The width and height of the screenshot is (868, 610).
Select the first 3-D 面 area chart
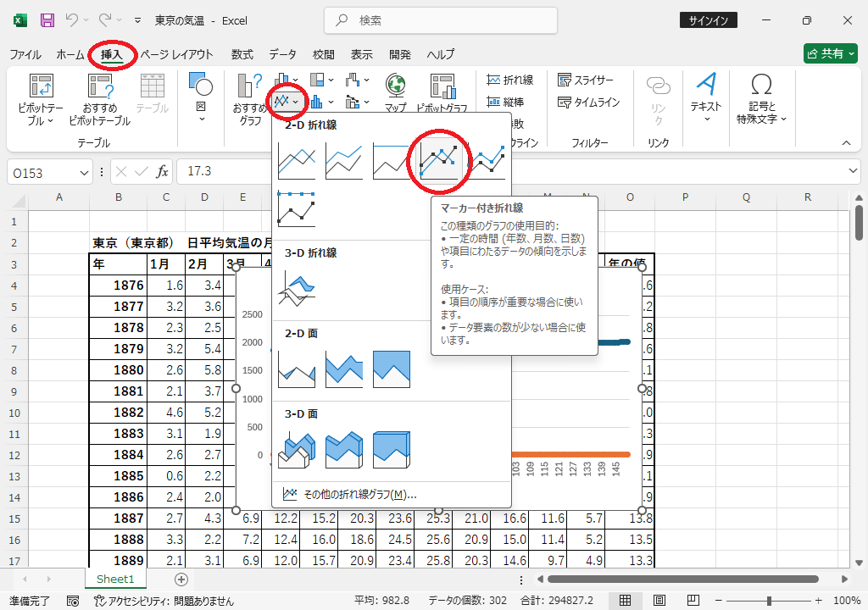click(x=297, y=450)
